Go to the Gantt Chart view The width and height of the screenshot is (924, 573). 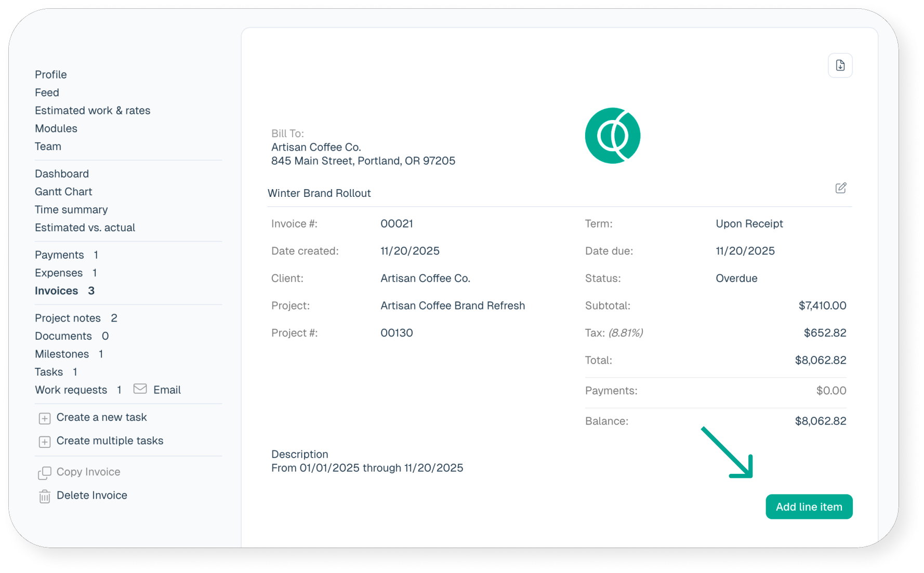click(63, 192)
